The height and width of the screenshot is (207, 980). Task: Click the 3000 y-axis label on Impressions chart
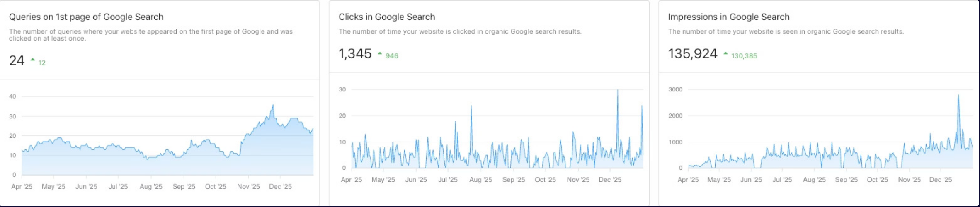[x=675, y=89]
